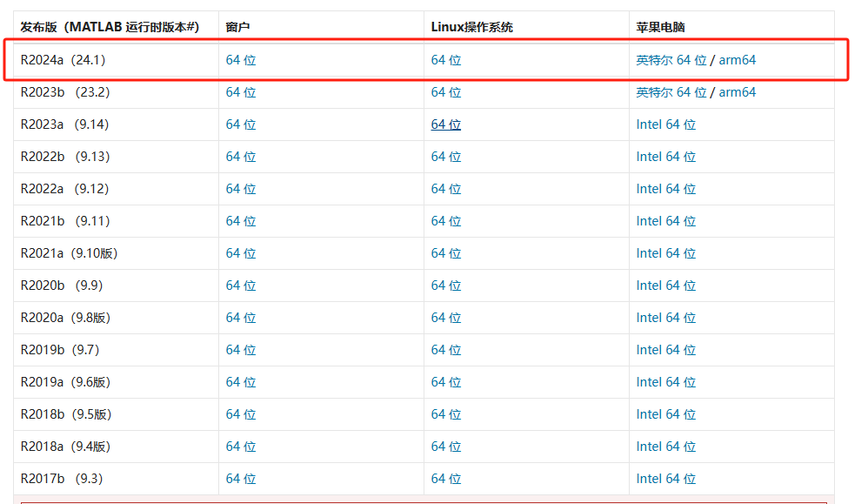The height and width of the screenshot is (504, 868).
Task: Click R2023b Intel 64-bit Mac link
Action: [x=671, y=92]
